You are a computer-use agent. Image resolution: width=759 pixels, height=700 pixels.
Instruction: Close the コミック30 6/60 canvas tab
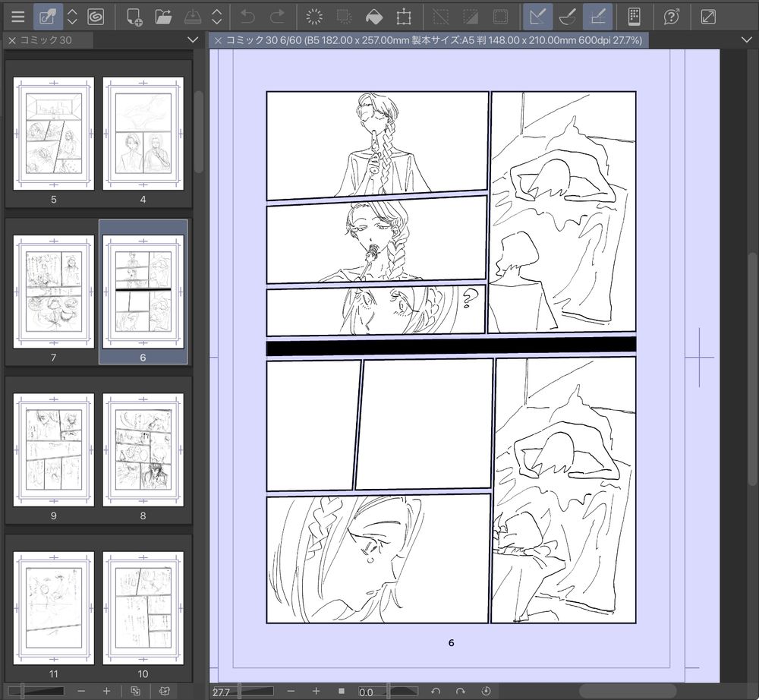click(x=218, y=41)
